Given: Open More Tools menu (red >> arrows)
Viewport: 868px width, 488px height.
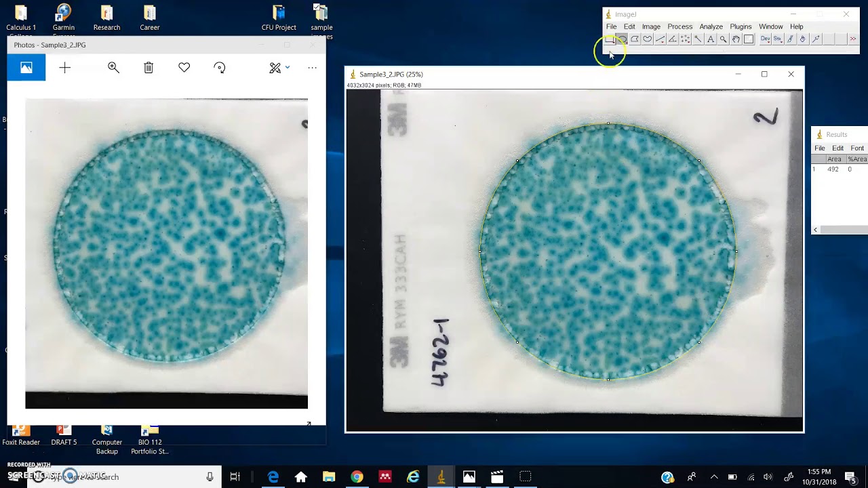Looking at the screenshot, I should tap(853, 39).
